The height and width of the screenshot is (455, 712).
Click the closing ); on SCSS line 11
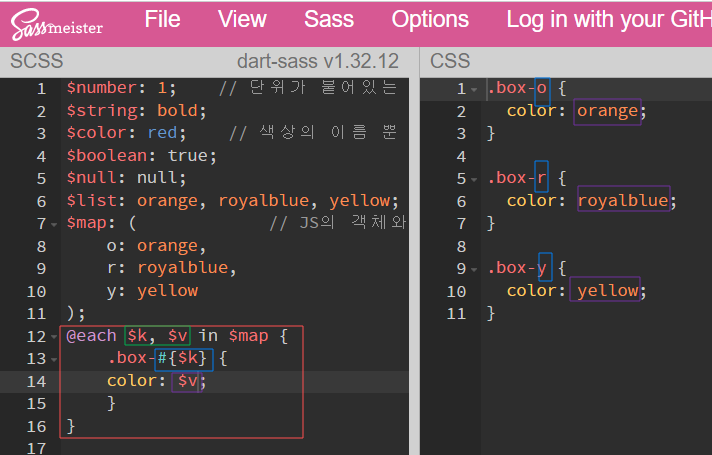tap(76, 313)
